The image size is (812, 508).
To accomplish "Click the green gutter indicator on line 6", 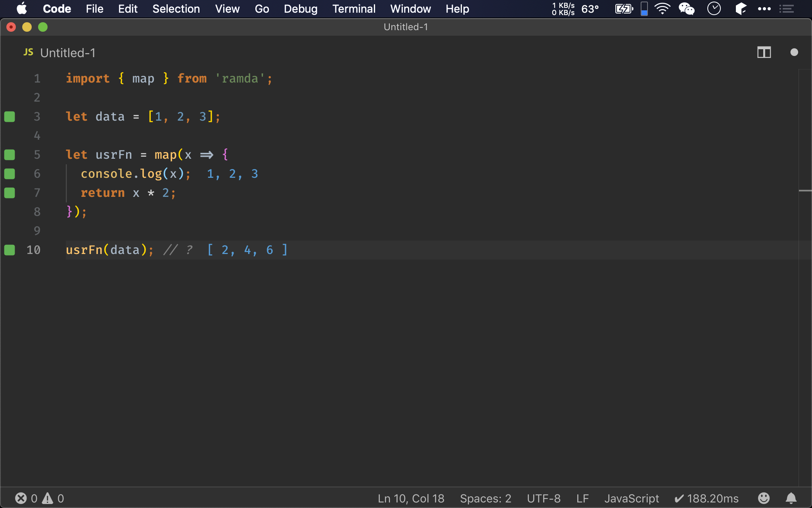I will (10, 174).
